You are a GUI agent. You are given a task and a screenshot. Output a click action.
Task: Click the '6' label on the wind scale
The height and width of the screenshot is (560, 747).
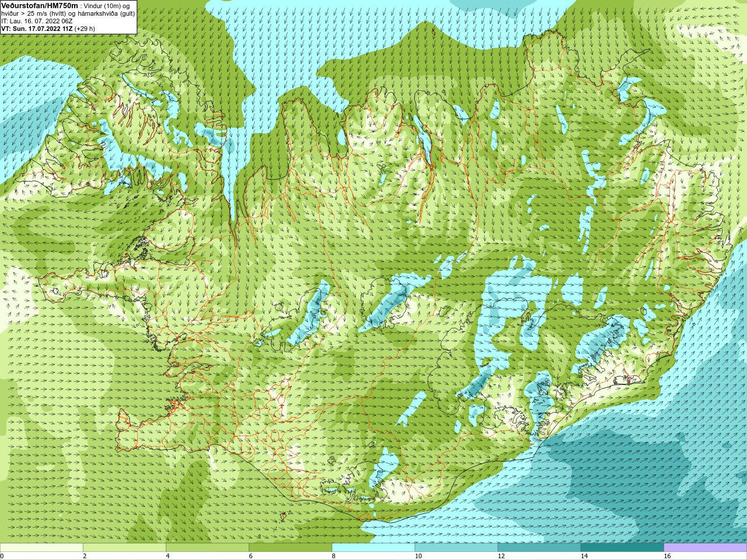[251, 556]
